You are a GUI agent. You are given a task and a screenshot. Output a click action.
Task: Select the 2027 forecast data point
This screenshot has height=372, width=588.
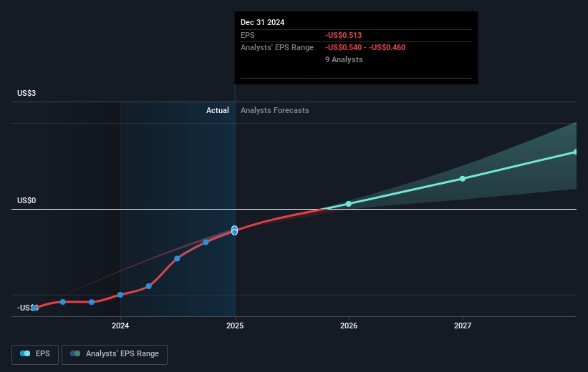coord(463,178)
